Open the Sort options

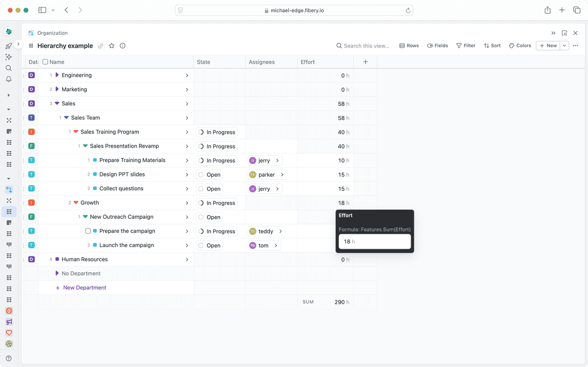click(x=492, y=46)
